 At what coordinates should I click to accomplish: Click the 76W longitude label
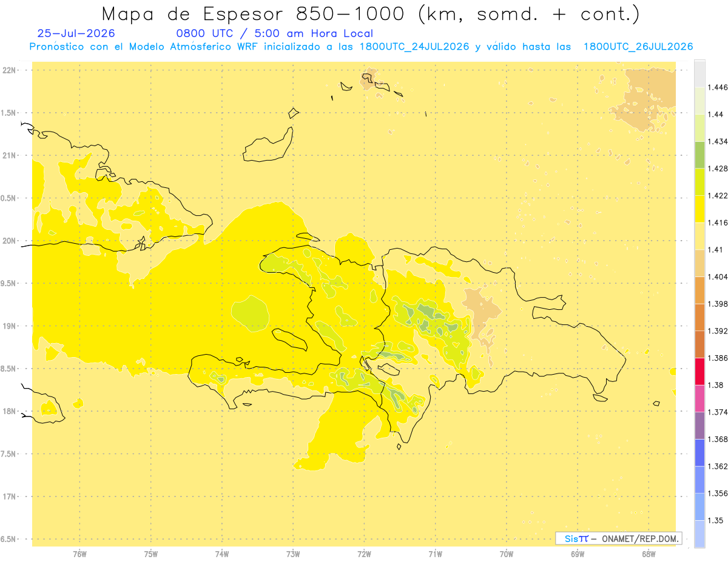pyautogui.click(x=79, y=554)
